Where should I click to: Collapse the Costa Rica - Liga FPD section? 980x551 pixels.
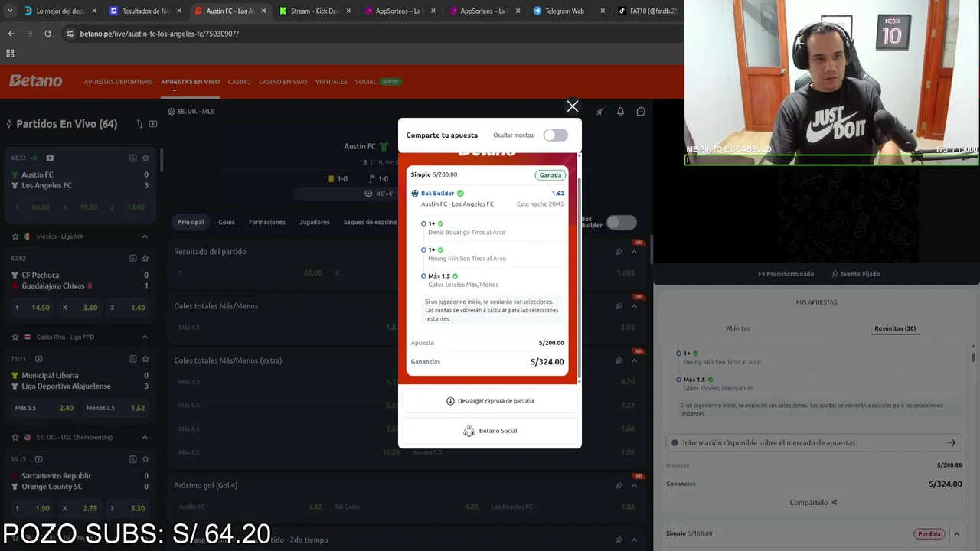[x=145, y=337]
